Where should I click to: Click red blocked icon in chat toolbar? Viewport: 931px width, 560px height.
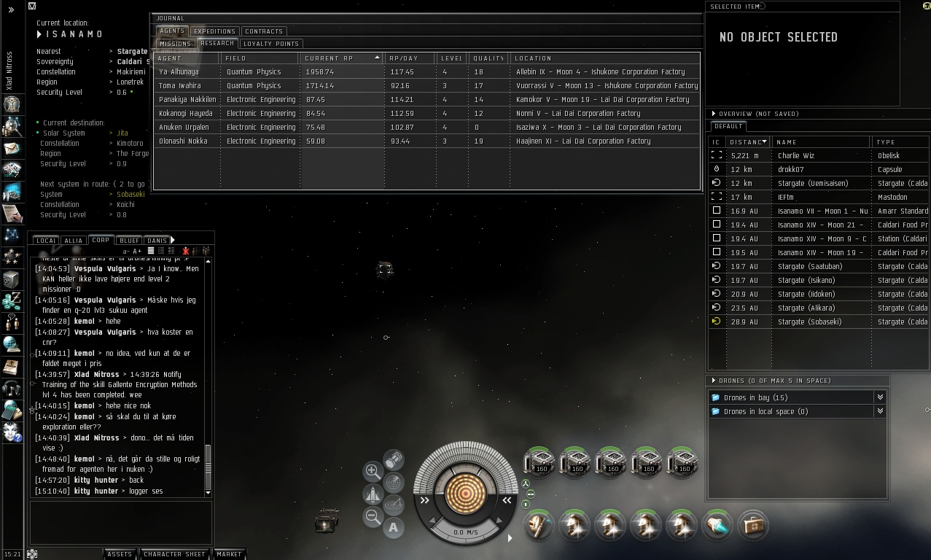[186, 251]
